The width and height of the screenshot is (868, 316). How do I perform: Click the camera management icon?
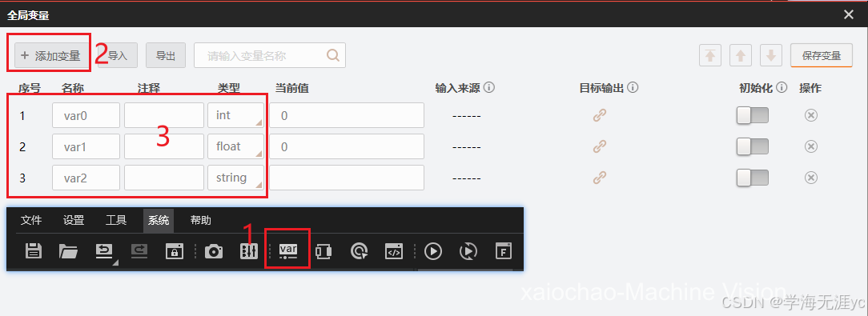(x=214, y=251)
